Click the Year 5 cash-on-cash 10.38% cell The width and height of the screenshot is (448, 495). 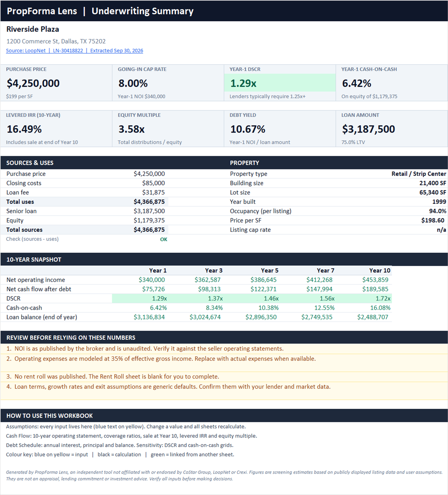(269, 308)
